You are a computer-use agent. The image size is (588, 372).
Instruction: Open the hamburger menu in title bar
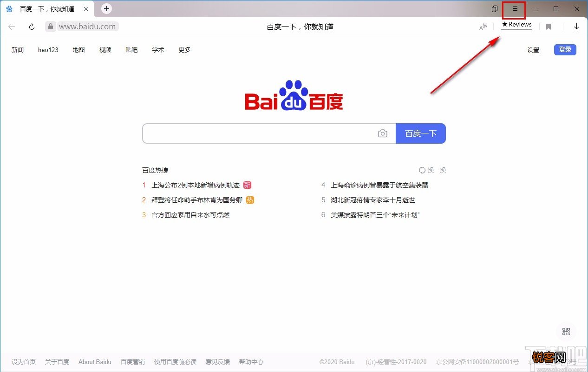tap(515, 9)
